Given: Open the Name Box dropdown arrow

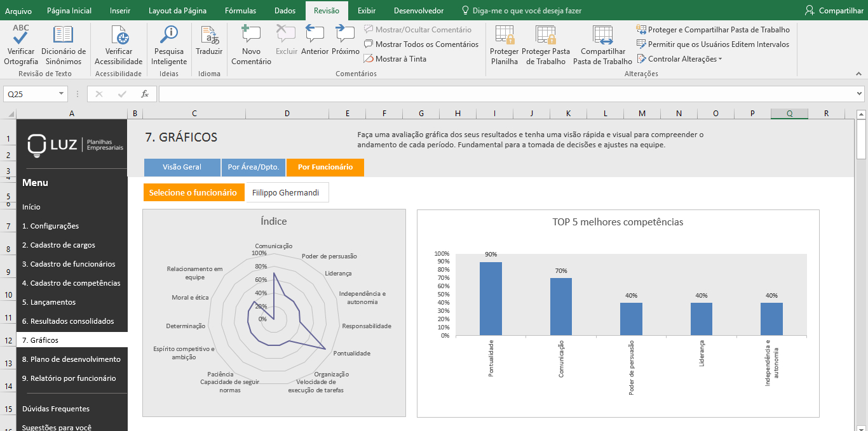Looking at the screenshot, I should 62,94.
